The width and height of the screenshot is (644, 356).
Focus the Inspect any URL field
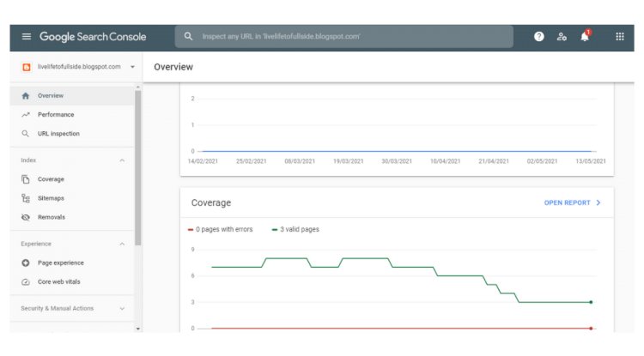pos(344,37)
